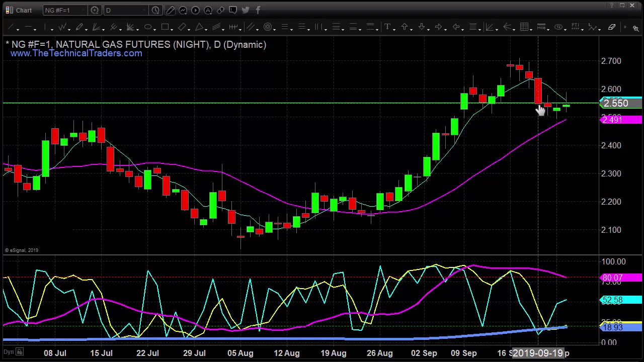Screen dimensions: 644x362
Task: Select the rectangle drawing tool
Action: click(x=165, y=27)
